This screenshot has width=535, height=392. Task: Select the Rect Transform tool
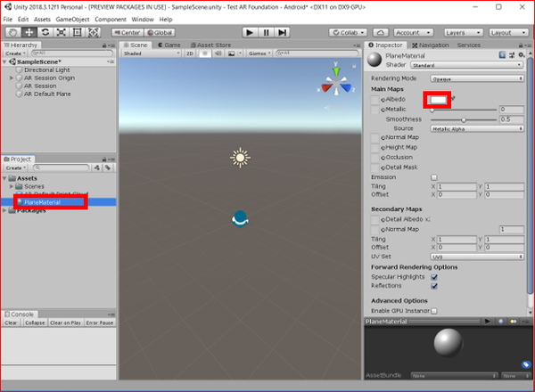tap(77, 32)
